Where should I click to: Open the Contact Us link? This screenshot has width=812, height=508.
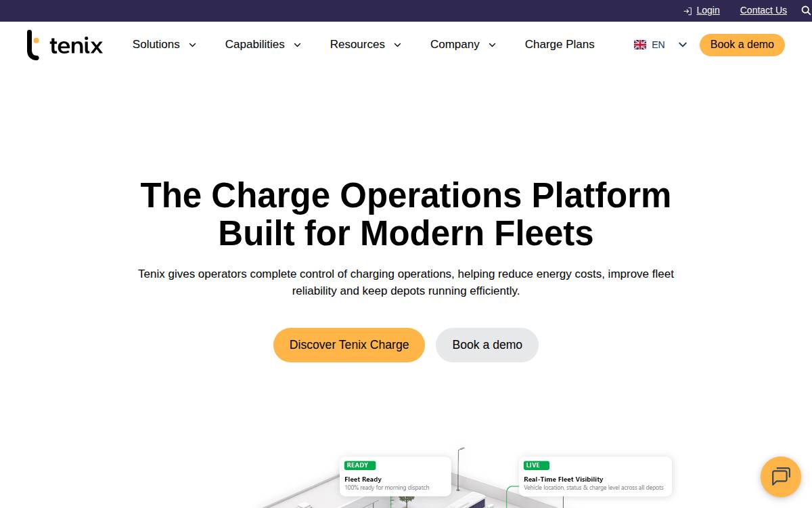click(x=763, y=10)
